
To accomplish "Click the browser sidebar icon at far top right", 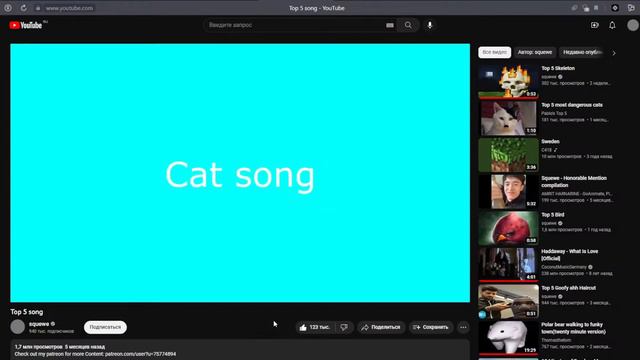I will click(x=631, y=8).
